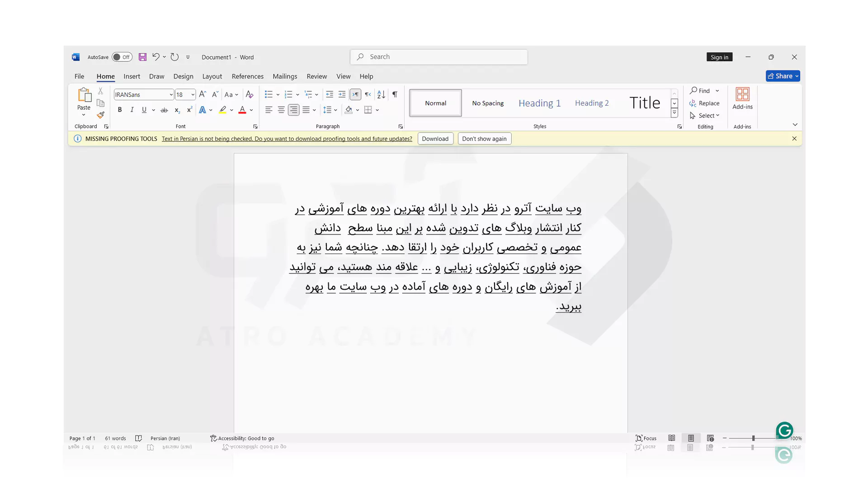Image resolution: width=868 pixels, height=488 pixels.
Task: Toggle AutoSave switch on
Action: [x=122, y=57]
